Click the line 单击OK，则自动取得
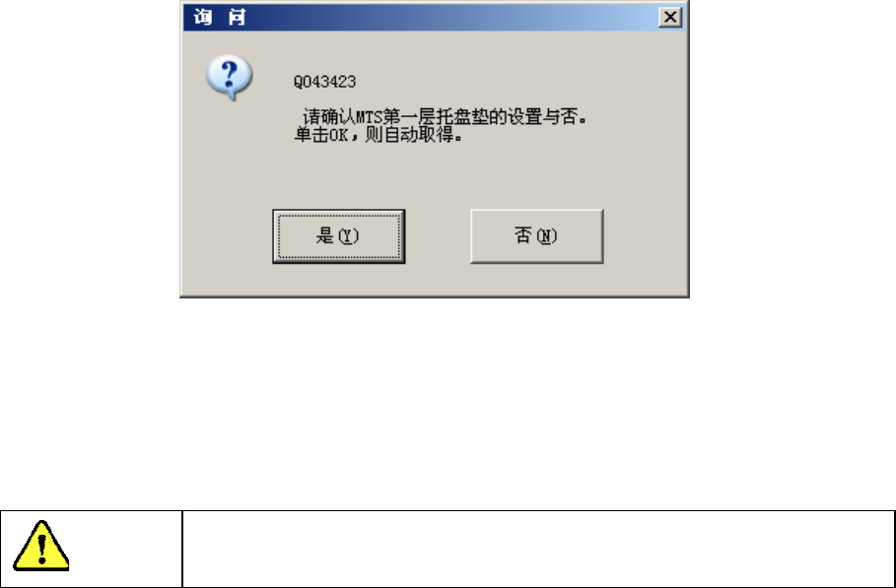The height and width of the screenshot is (588, 896). tap(379, 135)
